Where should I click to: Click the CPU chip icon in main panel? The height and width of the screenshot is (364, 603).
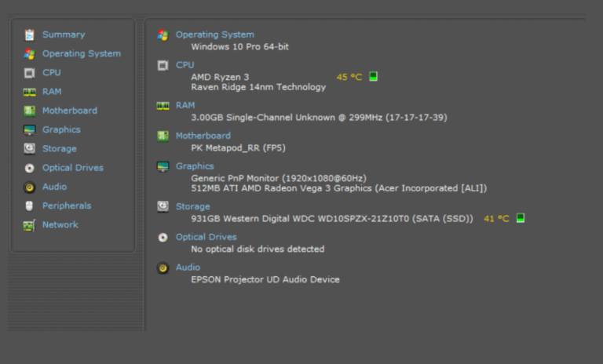click(163, 65)
